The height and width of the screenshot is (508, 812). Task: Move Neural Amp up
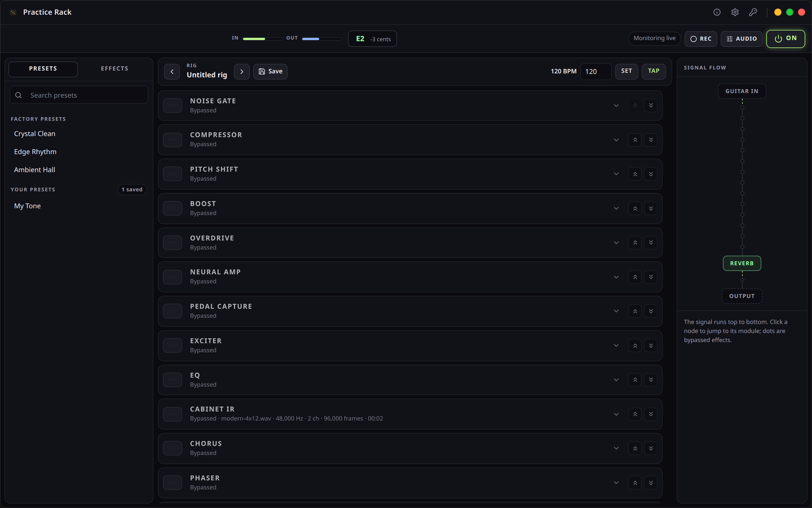tap(635, 277)
